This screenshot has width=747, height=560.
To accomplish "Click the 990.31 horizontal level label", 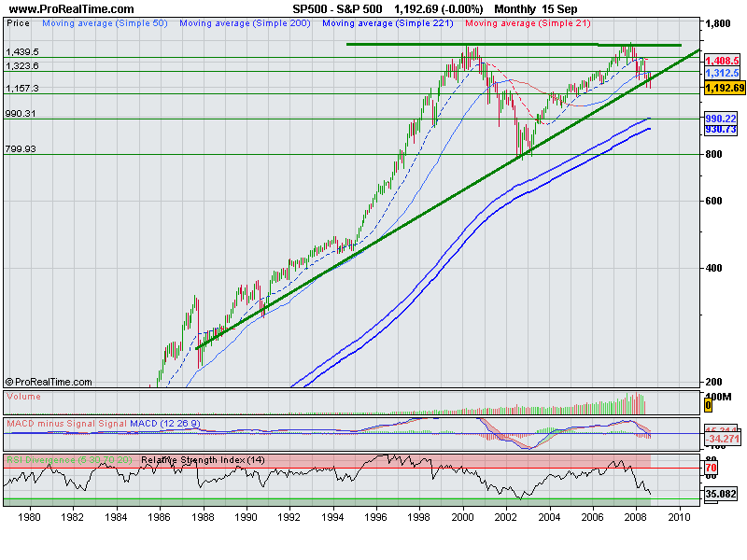I will 20,114.
